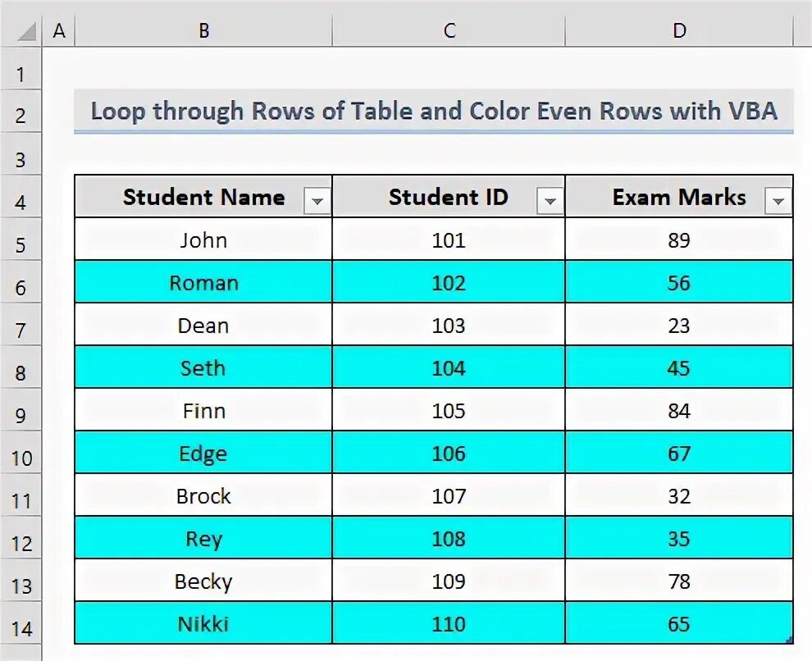Select row 1 header
Image resolution: width=812 pixels, height=661 pixels.
click(x=21, y=74)
